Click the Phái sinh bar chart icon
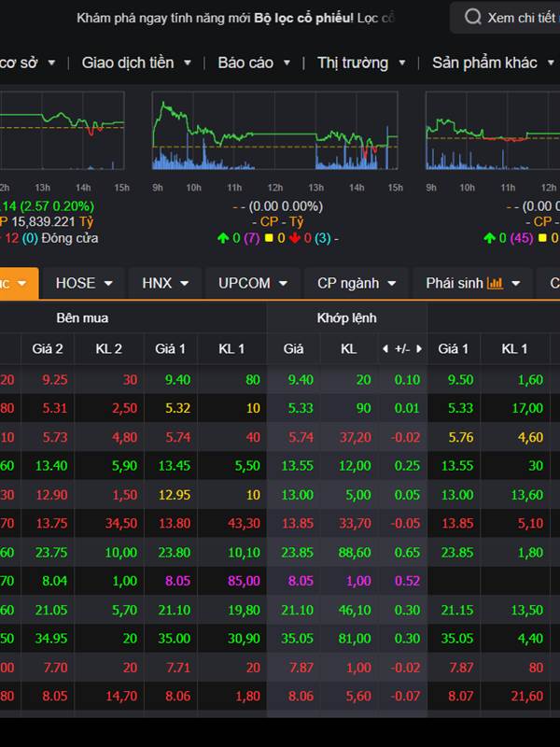 (x=495, y=284)
